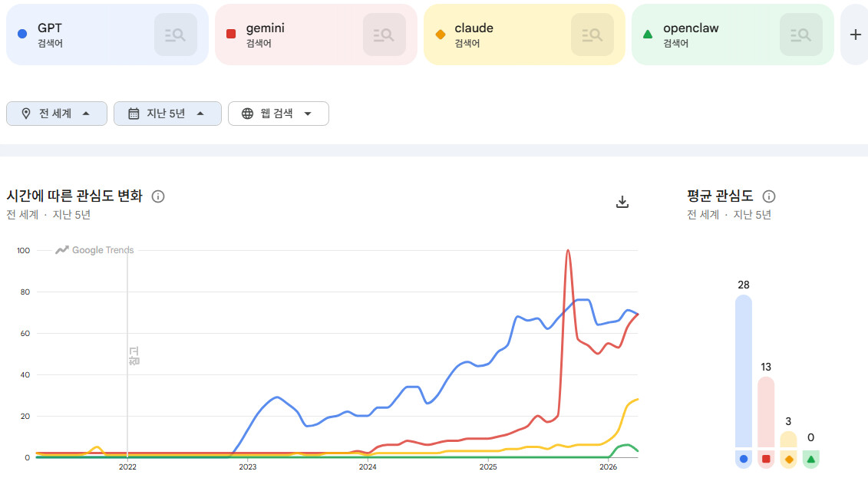Download the interest over time chart
This screenshot has width=868, height=501.
click(622, 202)
